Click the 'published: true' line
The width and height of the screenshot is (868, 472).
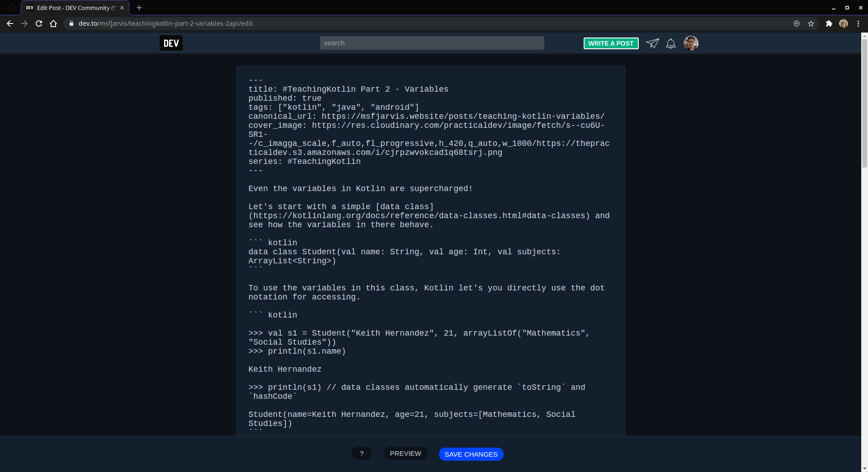click(285, 98)
